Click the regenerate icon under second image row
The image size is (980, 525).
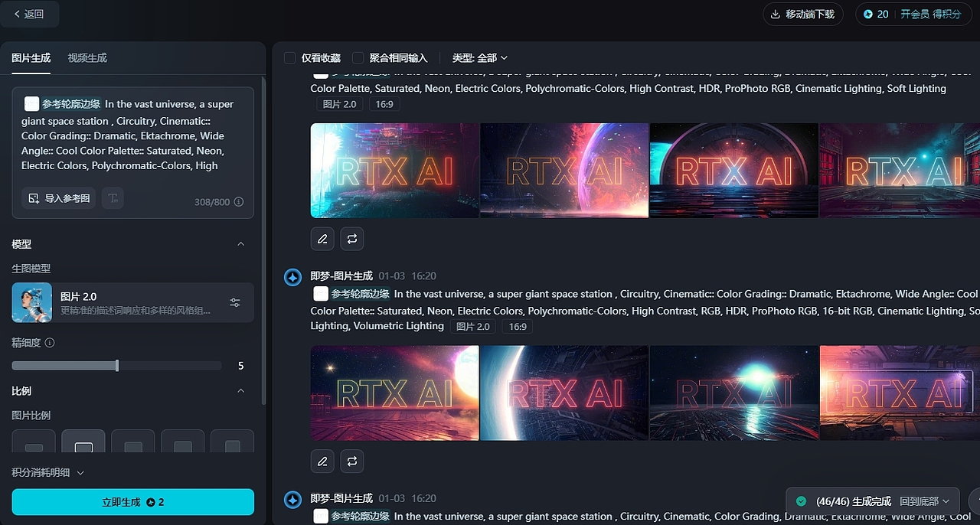[x=352, y=461]
